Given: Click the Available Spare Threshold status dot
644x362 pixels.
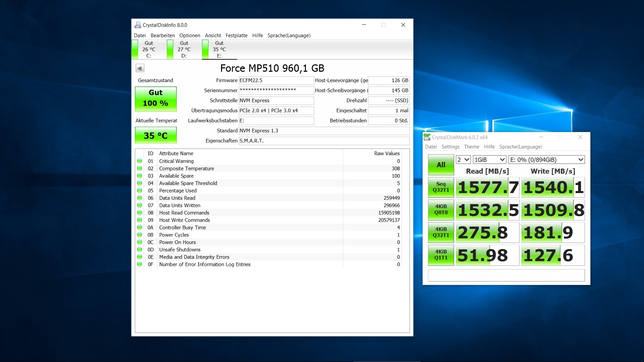Looking at the screenshot, I should pyautogui.click(x=140, y=183).
